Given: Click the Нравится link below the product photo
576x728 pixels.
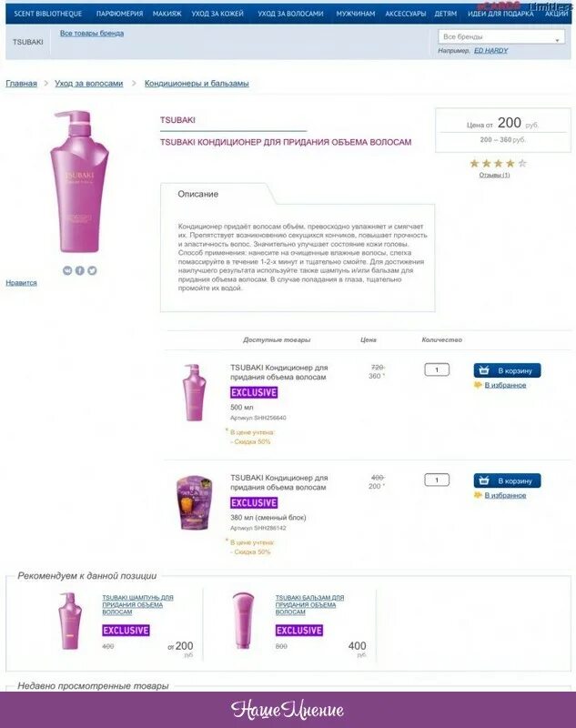Looking at the screenshot, I should tap(21, 283).
